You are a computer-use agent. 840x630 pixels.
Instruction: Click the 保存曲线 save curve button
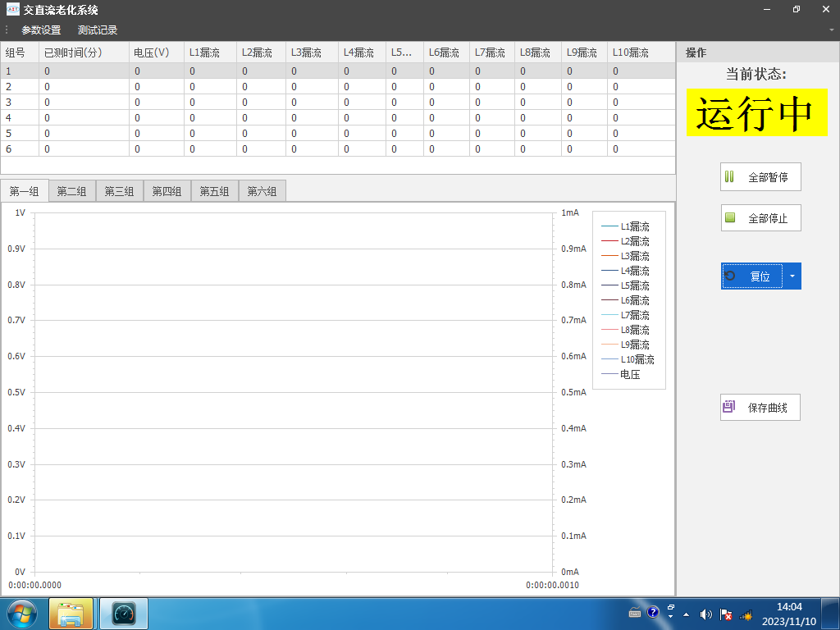pos(760,407)
